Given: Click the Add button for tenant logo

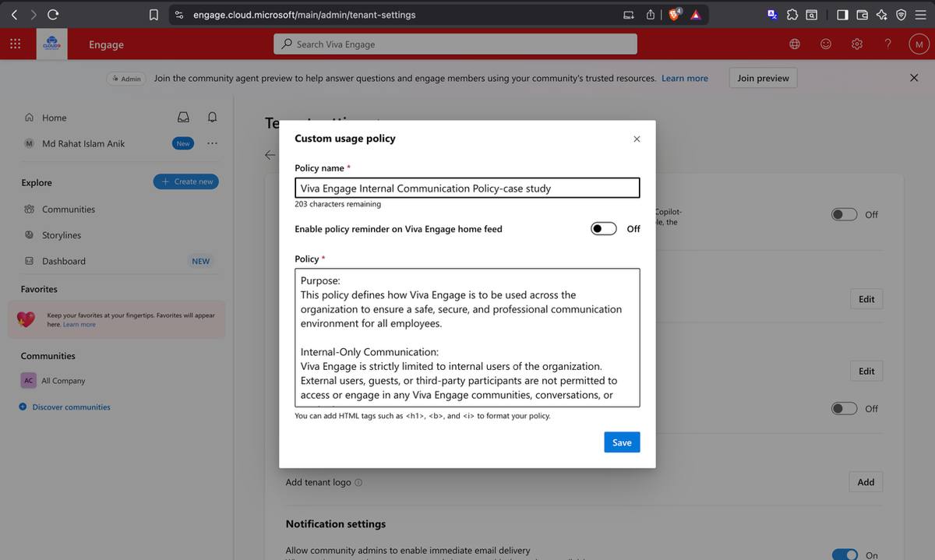Looking at the screenshot, I should (866, 482).
